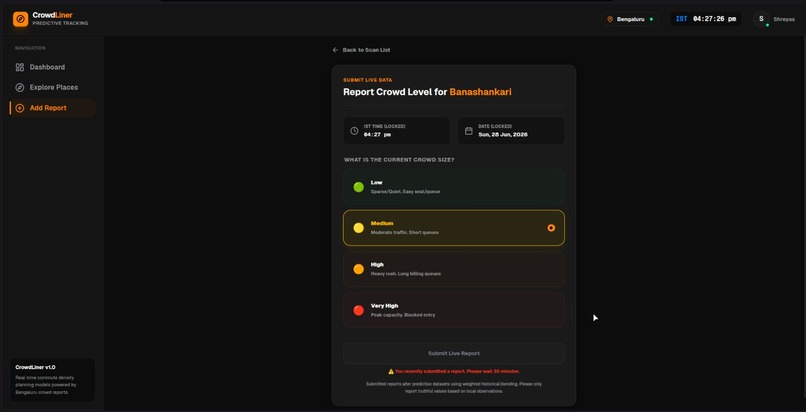Click the green circle for Low level
The height and width of the screenshot is (412, 806).
359,187
